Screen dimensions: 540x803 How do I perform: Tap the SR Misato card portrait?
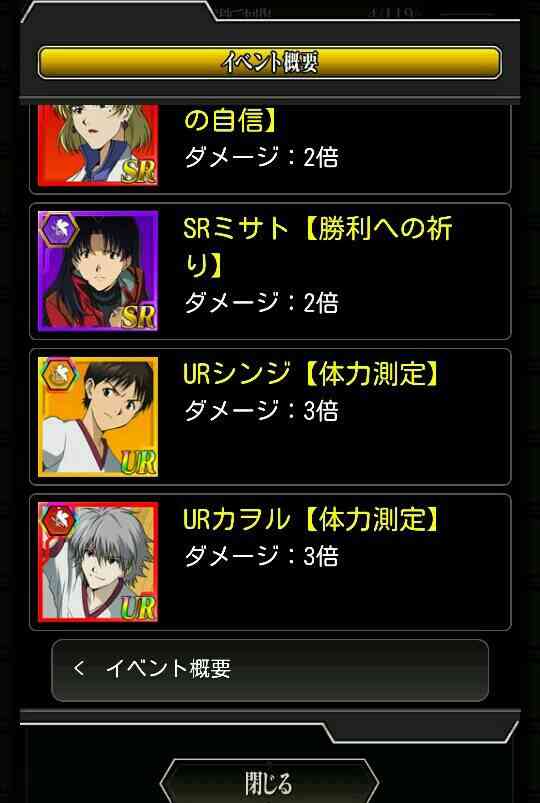[98, 271]
